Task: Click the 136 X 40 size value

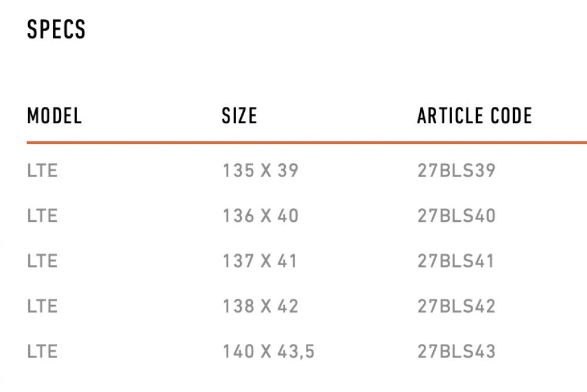Action: point(261,216)
